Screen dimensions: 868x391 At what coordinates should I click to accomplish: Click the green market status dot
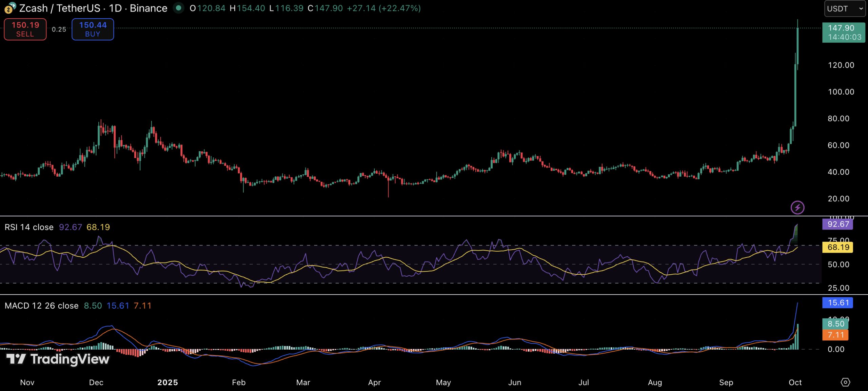click(178, 8)
